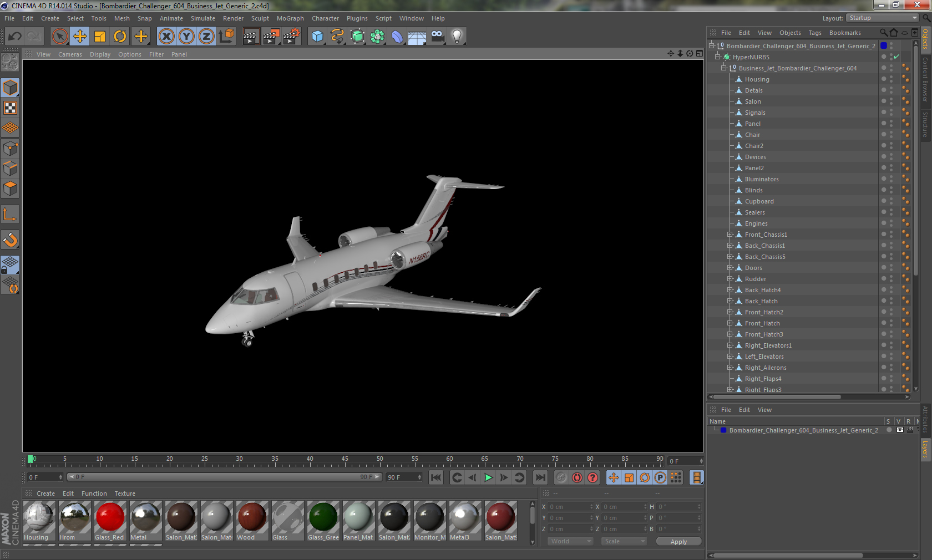Click the X position input field
The image size is (932, 560).
[571, 507]
